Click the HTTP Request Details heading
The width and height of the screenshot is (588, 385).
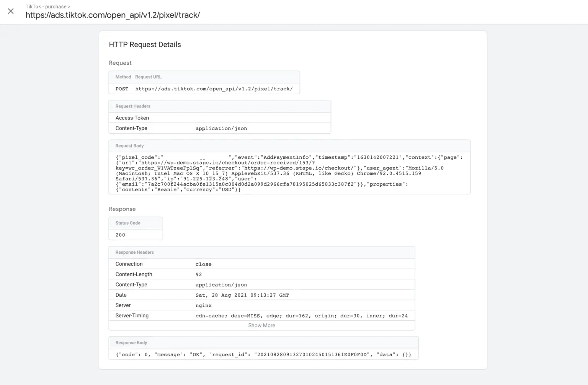point(145,44)
